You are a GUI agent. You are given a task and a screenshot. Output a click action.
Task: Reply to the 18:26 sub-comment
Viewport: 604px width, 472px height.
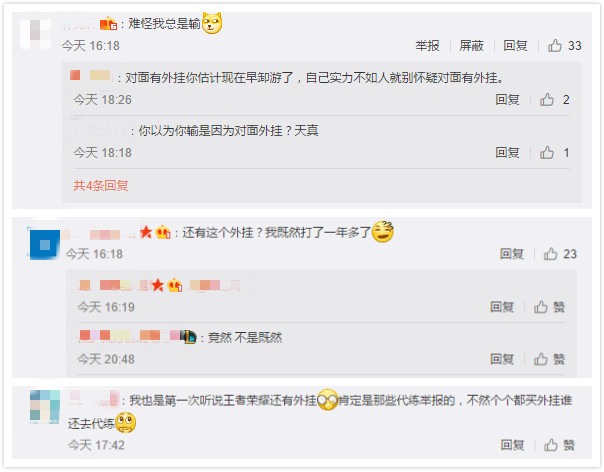(x=507, y=100)
